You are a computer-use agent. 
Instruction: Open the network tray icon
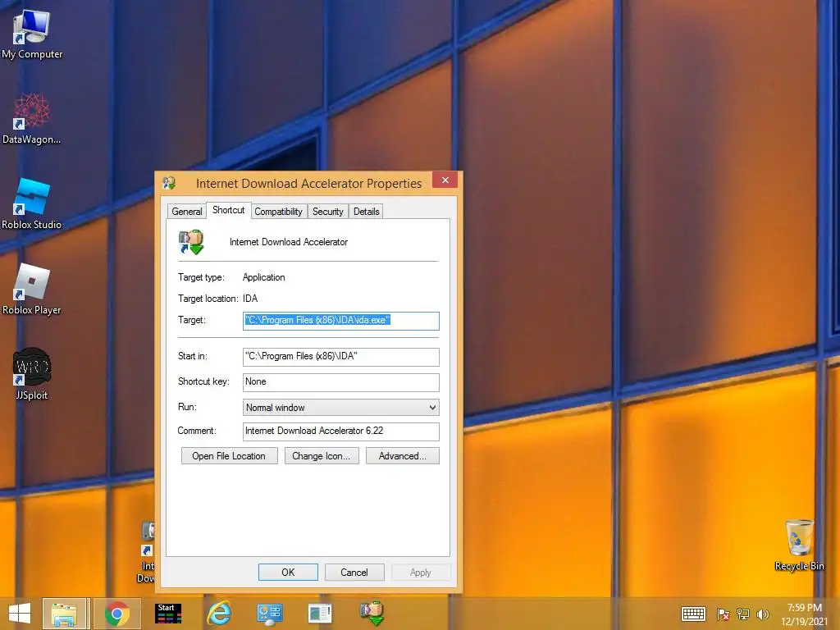(743, 614)
